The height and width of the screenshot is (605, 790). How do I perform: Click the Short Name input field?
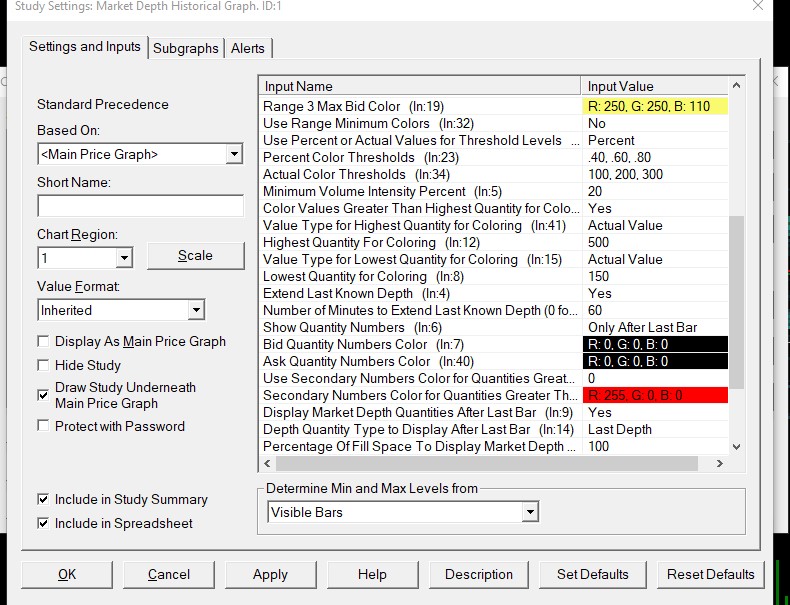click(140, 206)
